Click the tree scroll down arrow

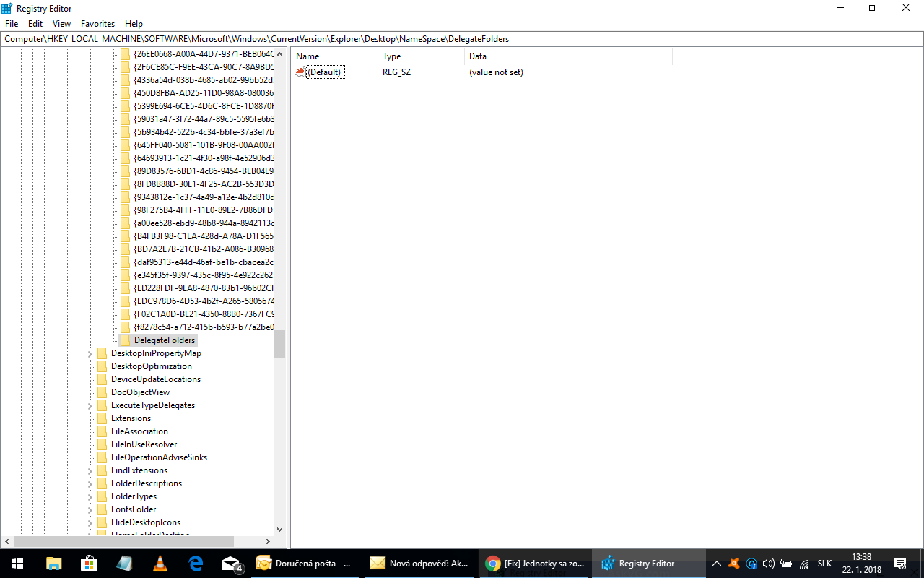(x=279, y=529)
